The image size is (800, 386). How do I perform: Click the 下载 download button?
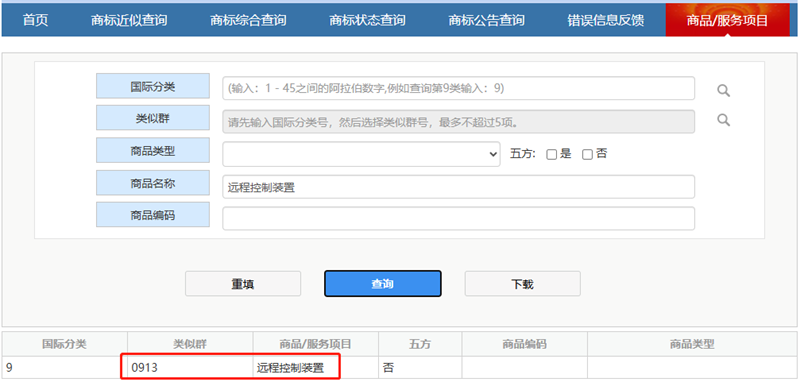(x=522, y=284)
